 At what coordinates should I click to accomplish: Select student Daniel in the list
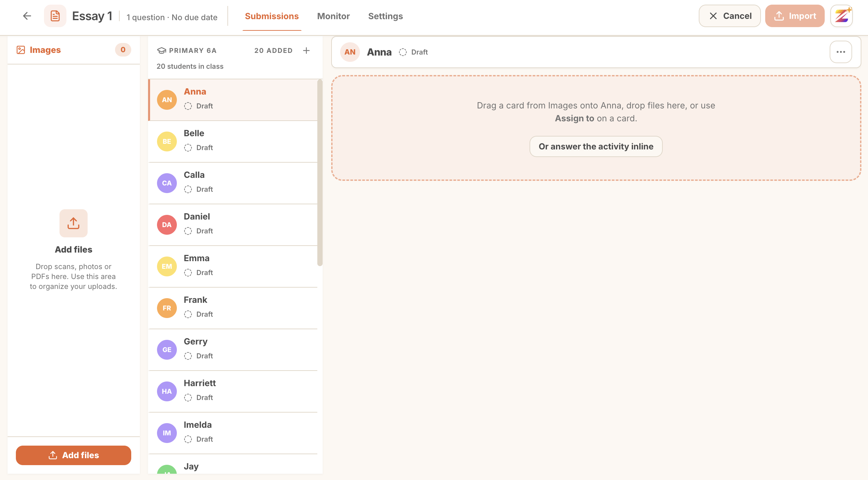tap(233, 225)
